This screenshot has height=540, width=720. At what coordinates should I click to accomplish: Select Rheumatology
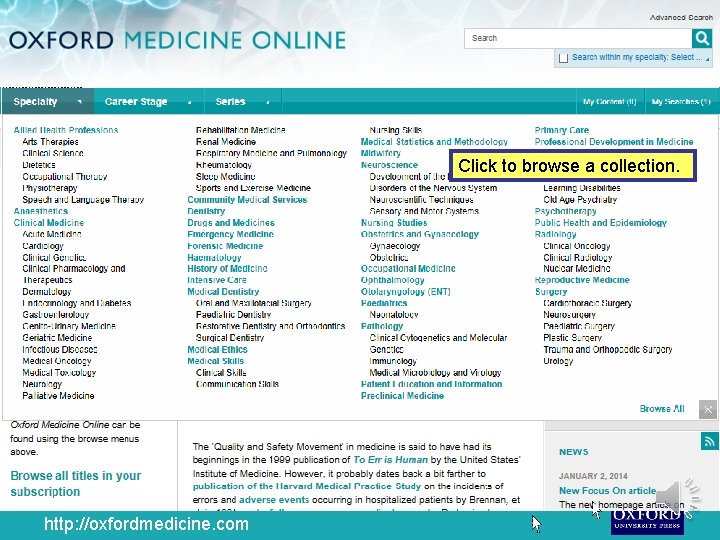tap(224, 164)
